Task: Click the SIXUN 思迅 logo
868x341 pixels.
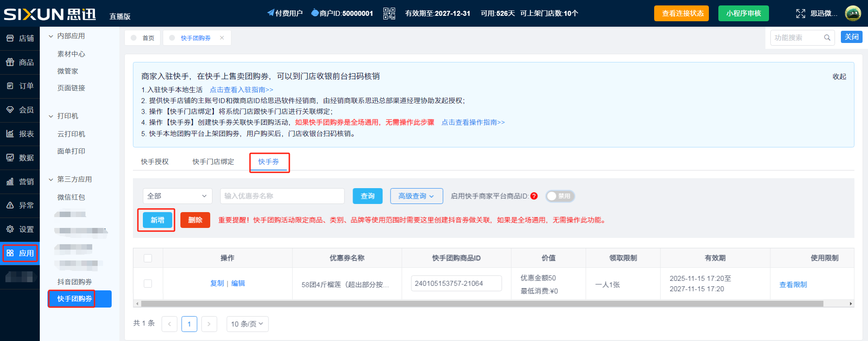Action: pyautogui.click(x=50, y=14)
